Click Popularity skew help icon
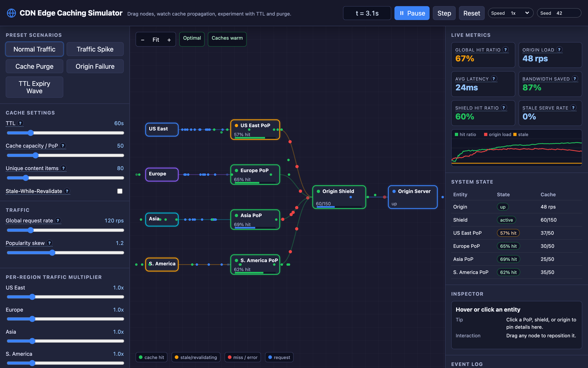 click(x=50, y=243)
